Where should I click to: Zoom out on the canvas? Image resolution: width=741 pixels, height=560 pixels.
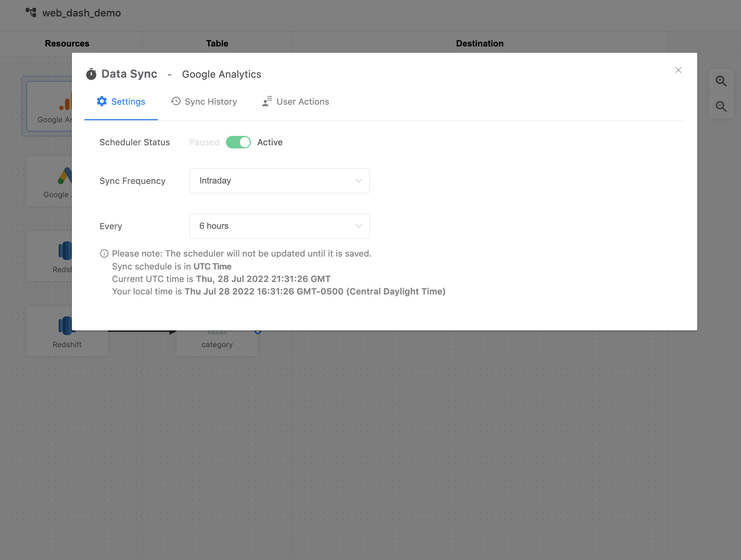(721, 106)
